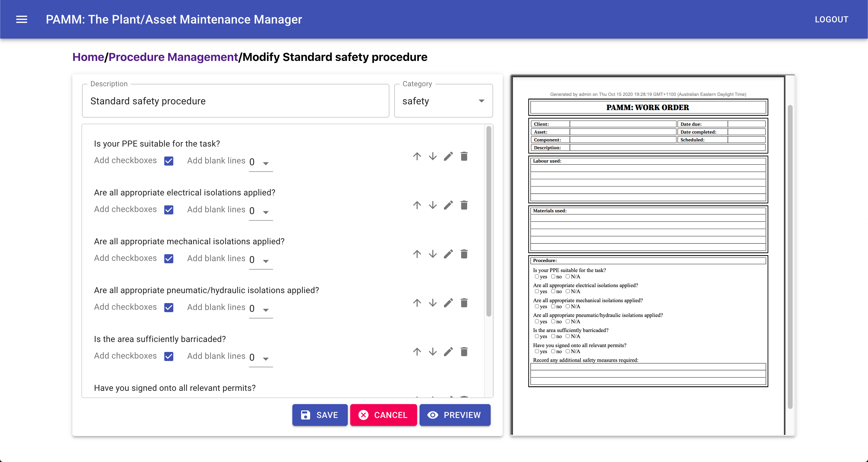Move pneumatic/hydraulic isolations question up

tap(417, 303)
